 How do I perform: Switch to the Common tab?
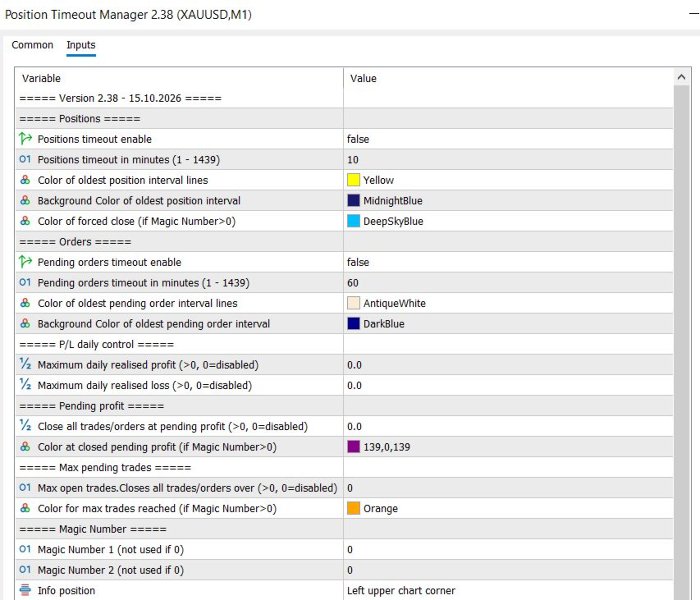(32, 45)
